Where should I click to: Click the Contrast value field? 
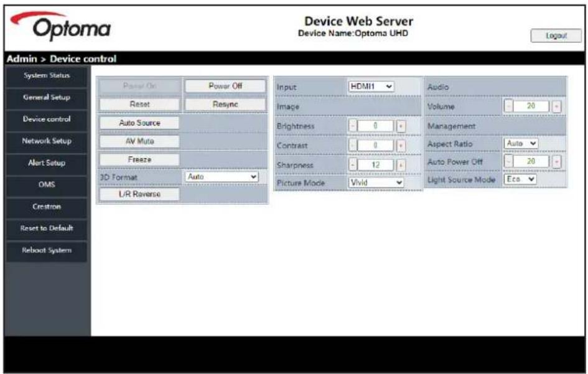click(376, 145)
